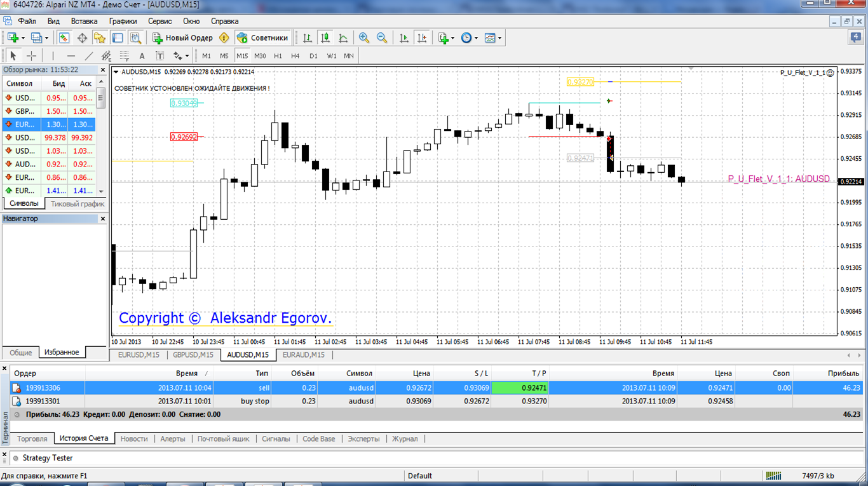The image size is (868, 486).
Task: Switch timeframe to W1
Action: coord(332,56)
